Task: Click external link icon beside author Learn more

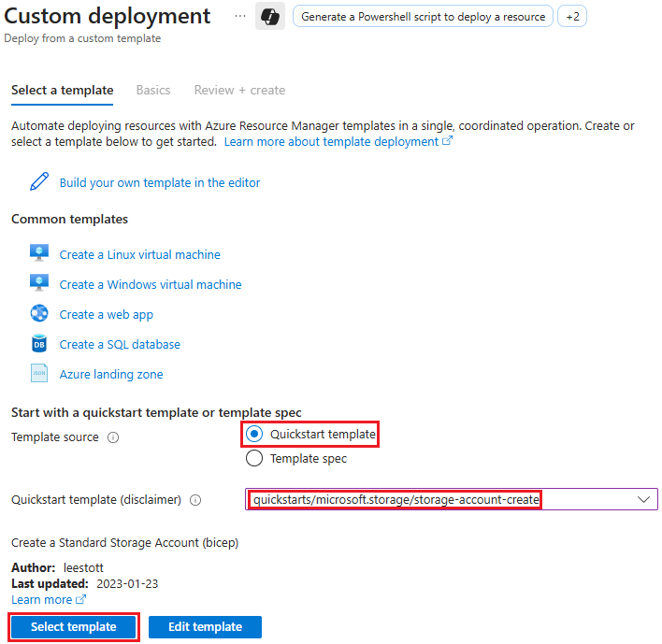Action: [x=80, y=599]
